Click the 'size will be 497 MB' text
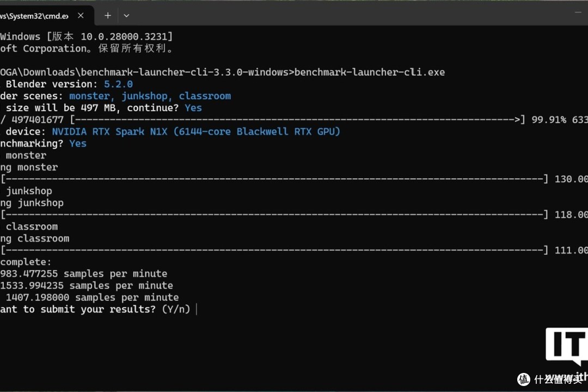The width and height of the screenshot is (588, 392). pyautogui.click(x=60, y=108)
